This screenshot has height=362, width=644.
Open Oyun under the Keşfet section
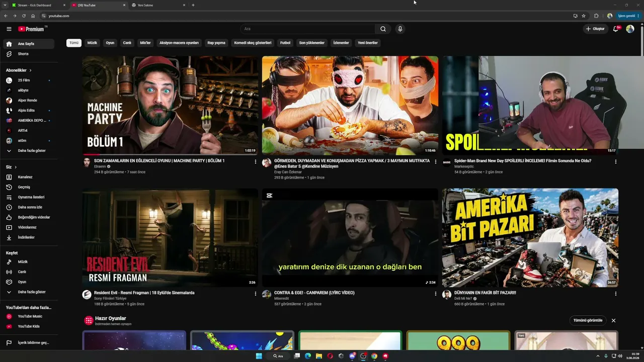click(28, 282)
